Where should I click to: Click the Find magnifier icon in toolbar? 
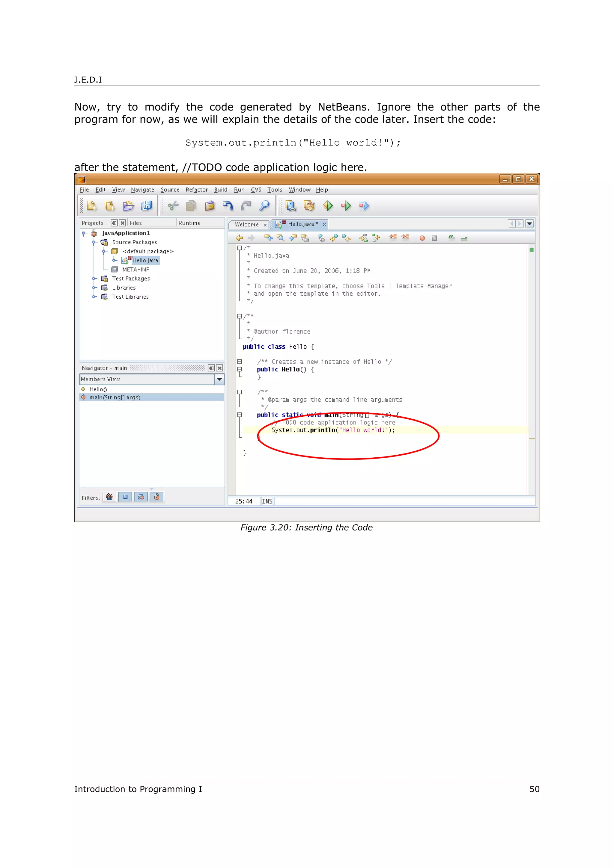[264, 206]
